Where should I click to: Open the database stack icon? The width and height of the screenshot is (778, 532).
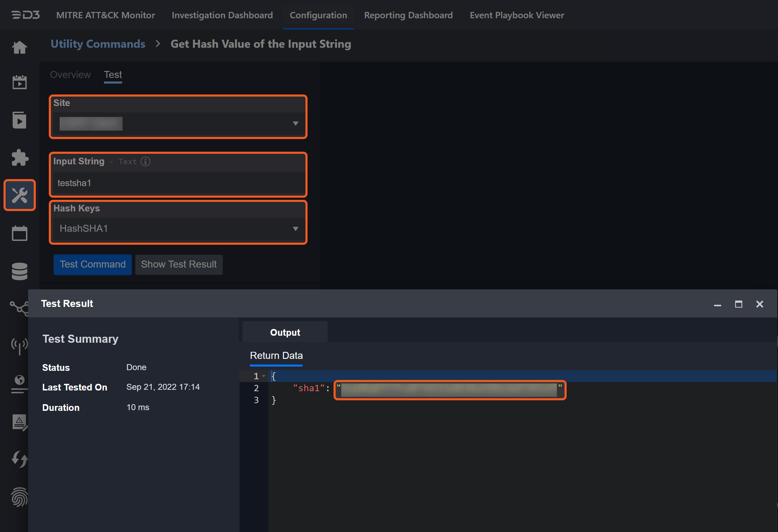20,271
